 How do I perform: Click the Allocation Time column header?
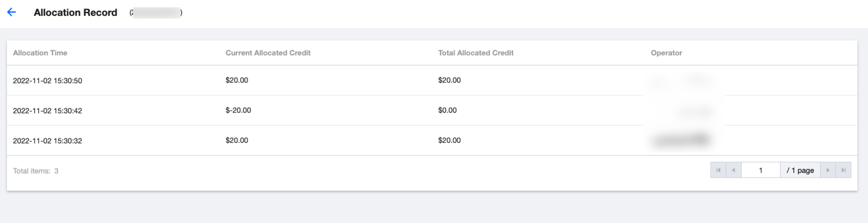(x=40, y=53)
